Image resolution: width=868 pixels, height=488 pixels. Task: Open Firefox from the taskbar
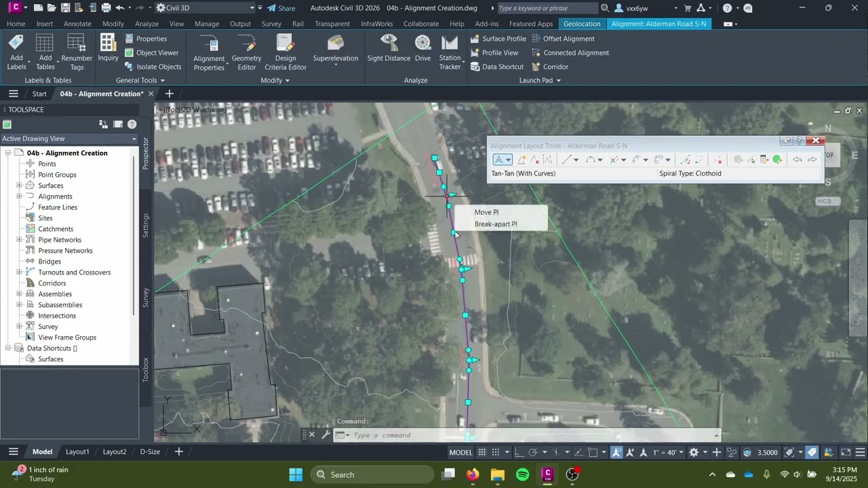pyautogui.click(x=473, y=474)
